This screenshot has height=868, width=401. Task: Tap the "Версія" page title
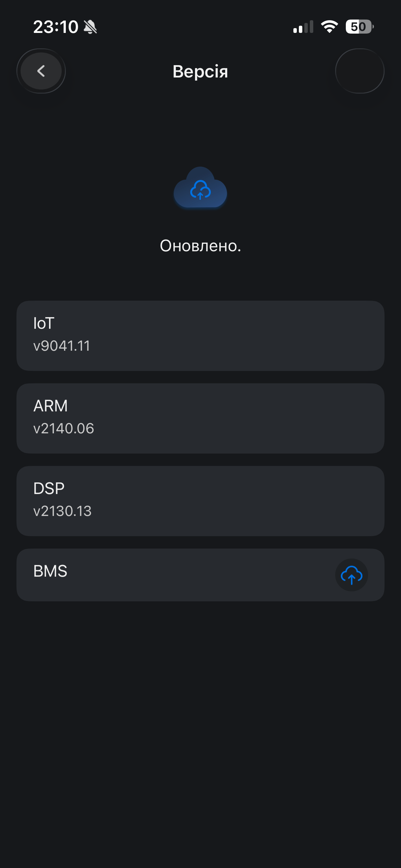200,72
